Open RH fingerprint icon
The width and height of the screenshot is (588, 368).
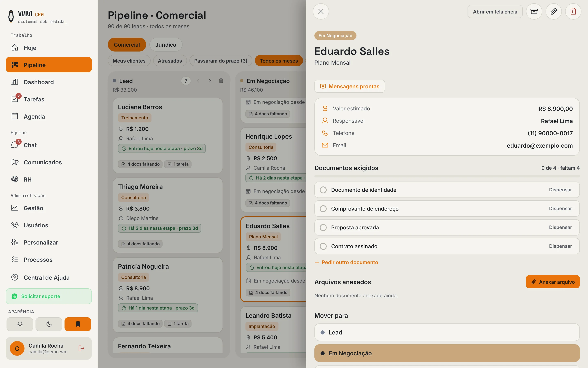point(15,179)
